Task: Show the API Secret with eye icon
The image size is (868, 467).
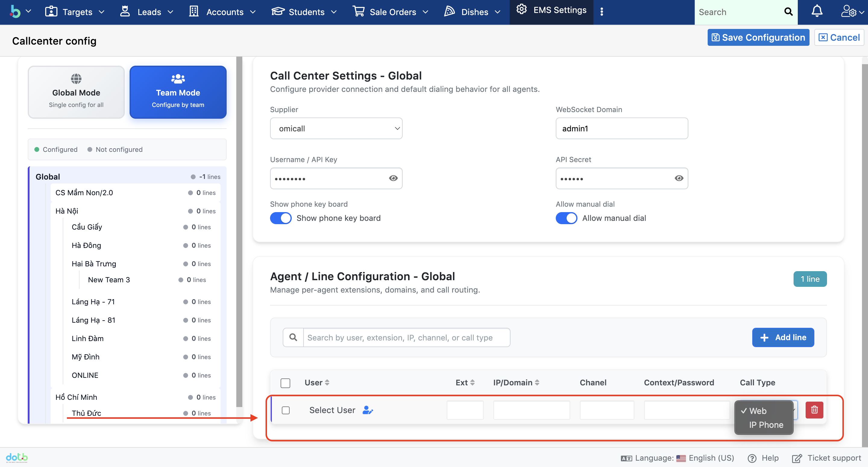Action: pos(679,178)
